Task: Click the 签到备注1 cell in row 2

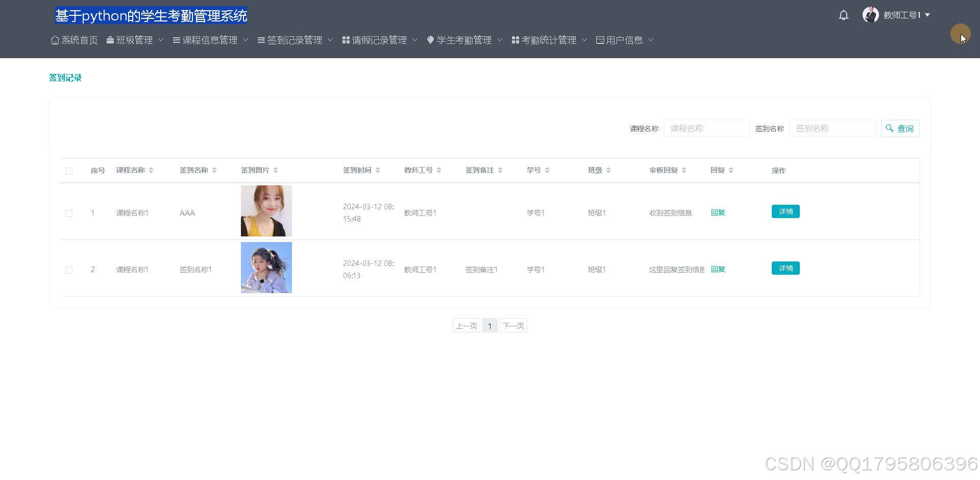Action: [481, 270]
